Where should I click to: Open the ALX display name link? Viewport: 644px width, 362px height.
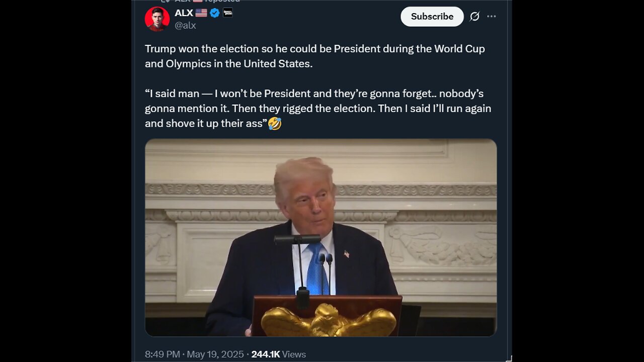[184, 13]
